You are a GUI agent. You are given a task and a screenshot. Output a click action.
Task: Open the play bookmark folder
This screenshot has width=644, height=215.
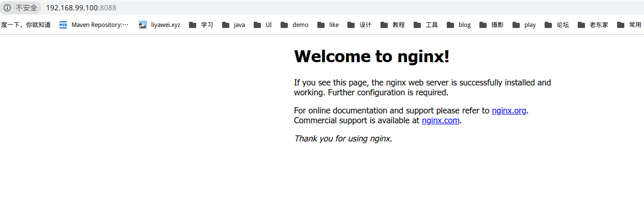pyautogui.click(x=524, y=24)
